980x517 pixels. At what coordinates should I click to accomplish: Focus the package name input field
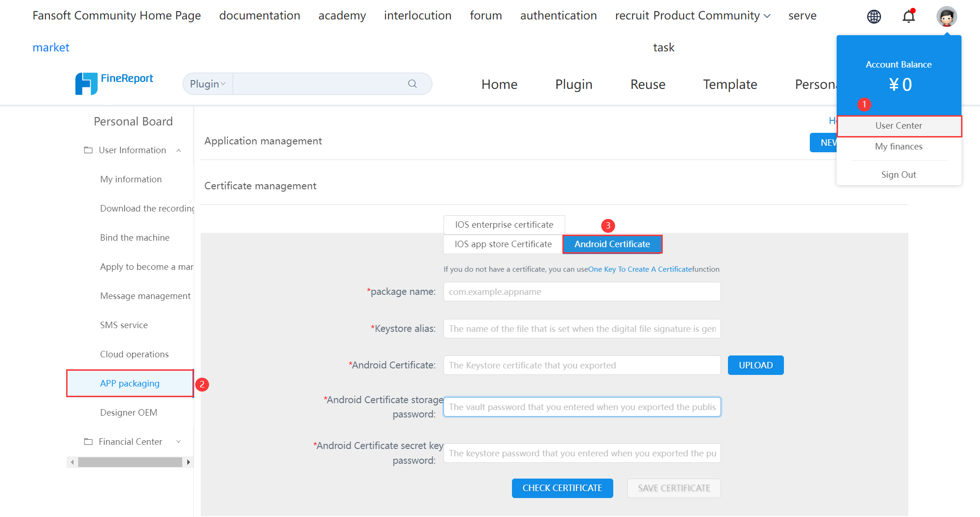click(x=582, y=292)
